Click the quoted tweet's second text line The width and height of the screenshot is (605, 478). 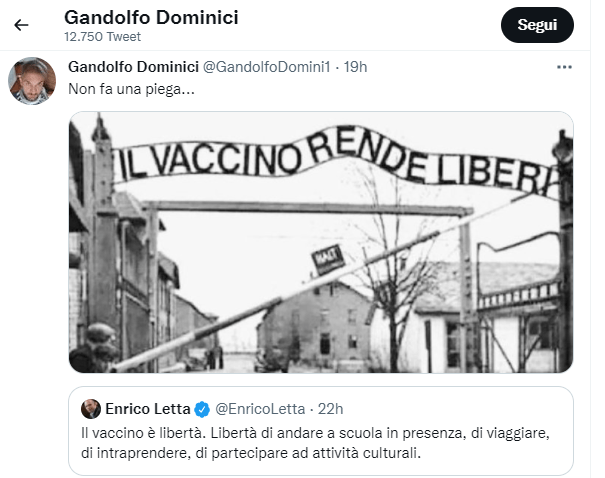click(x=251, y=453)
